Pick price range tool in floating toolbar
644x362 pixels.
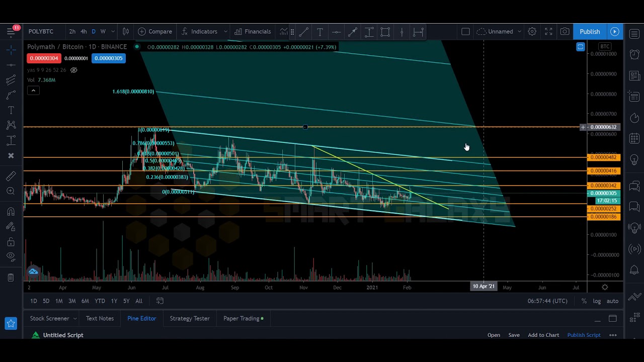click(x=369, y=32)
